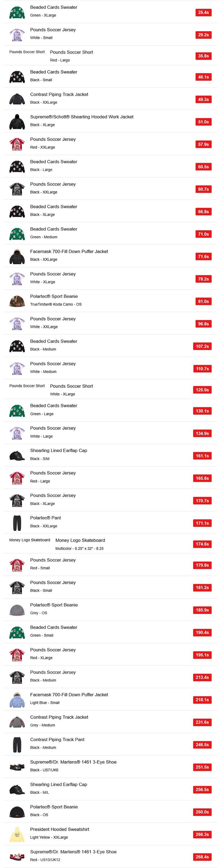This screenshot has width=221, height=868.
Task: Click the red Dr. Martens 1461 shoe image
Action: point(17,856)
